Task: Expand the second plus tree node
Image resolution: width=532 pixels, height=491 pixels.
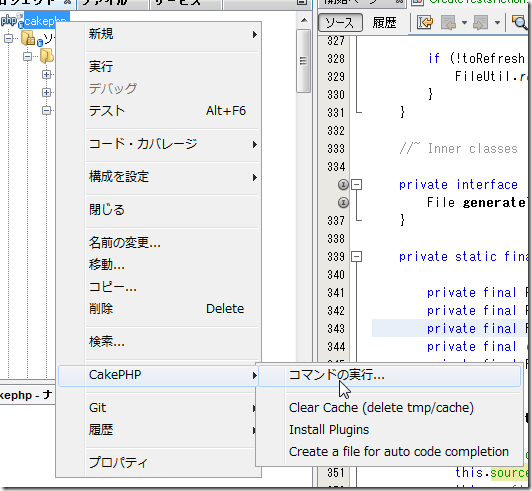Action: coord(46,92)
